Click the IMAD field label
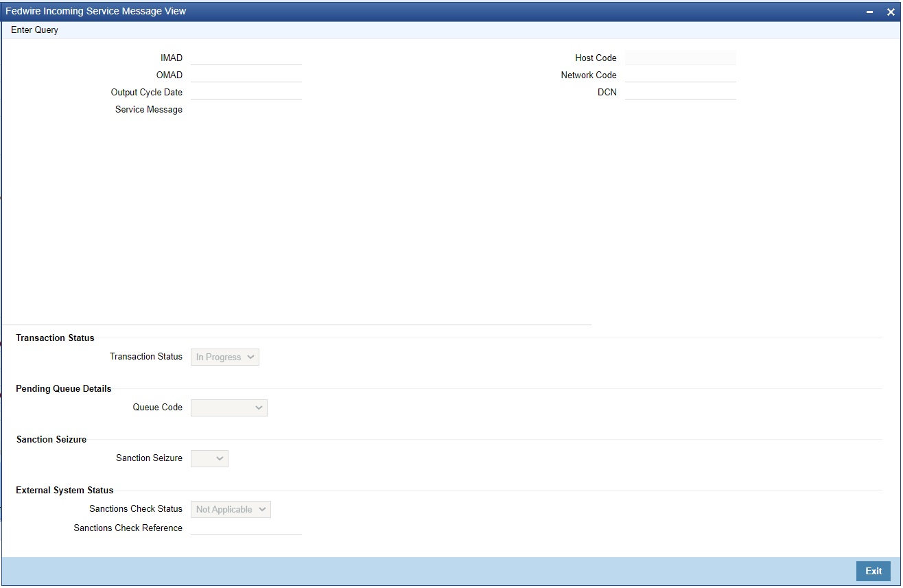Viewport: 903px width, 588px height. 172,58
